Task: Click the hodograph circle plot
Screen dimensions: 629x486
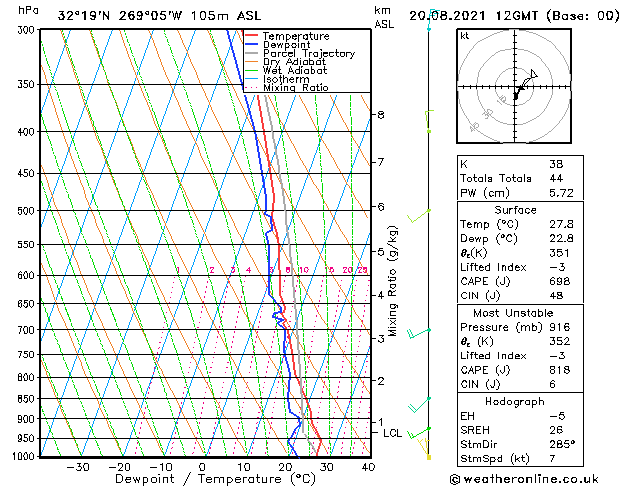Action: click(x=516, y=92)
